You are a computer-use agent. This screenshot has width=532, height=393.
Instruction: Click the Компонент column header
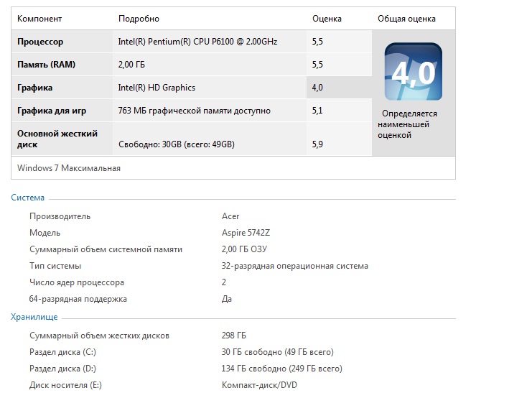click(39, 19)
